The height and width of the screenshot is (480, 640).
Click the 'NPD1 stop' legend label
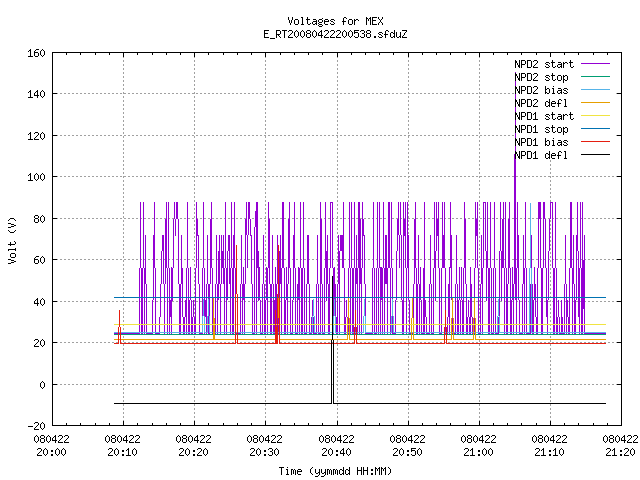click(541, 129)
